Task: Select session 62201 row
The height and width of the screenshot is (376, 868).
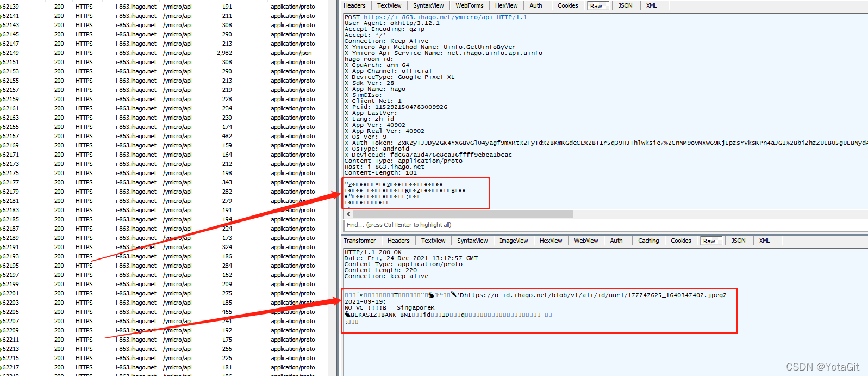Action: tap(163, 293)
